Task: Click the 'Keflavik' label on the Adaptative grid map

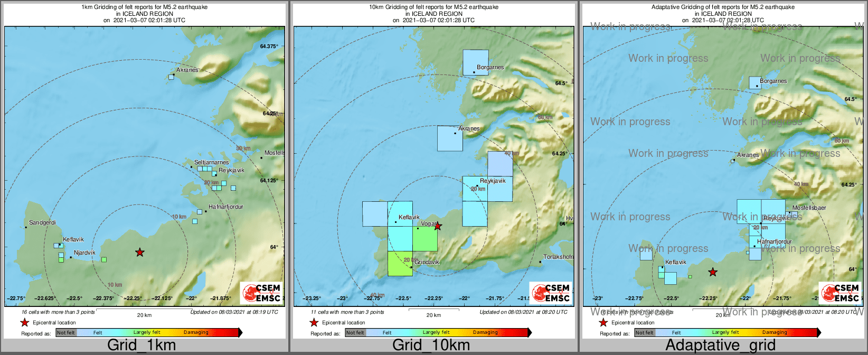Action: (x=676, y=262)
